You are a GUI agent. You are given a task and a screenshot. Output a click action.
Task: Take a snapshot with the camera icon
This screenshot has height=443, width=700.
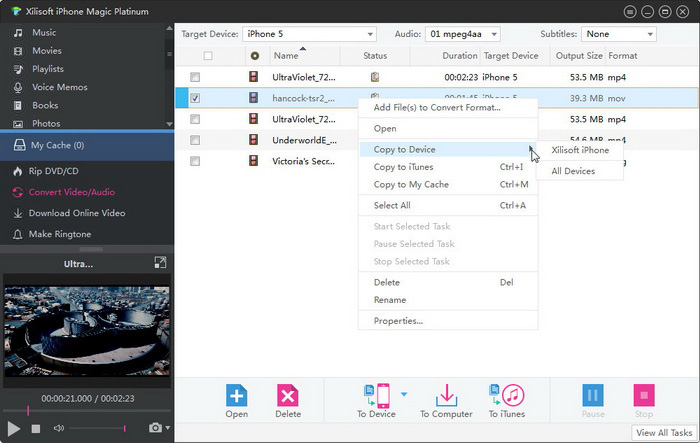pyautogui.click(x=155, y=428)
